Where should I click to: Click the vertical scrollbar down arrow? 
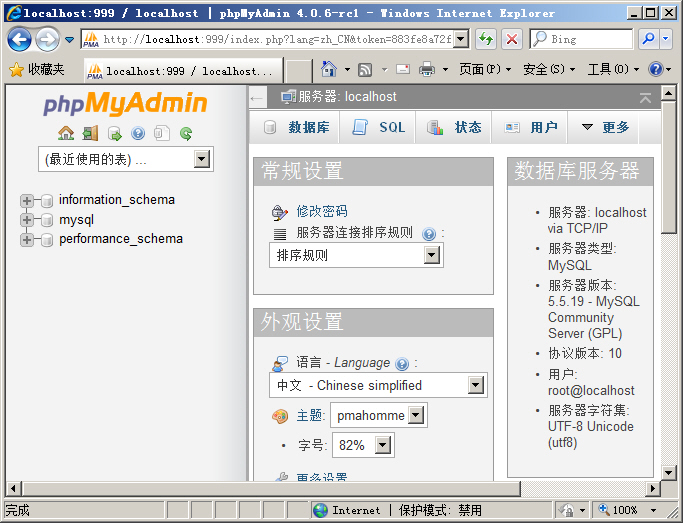tap(669, 472)
